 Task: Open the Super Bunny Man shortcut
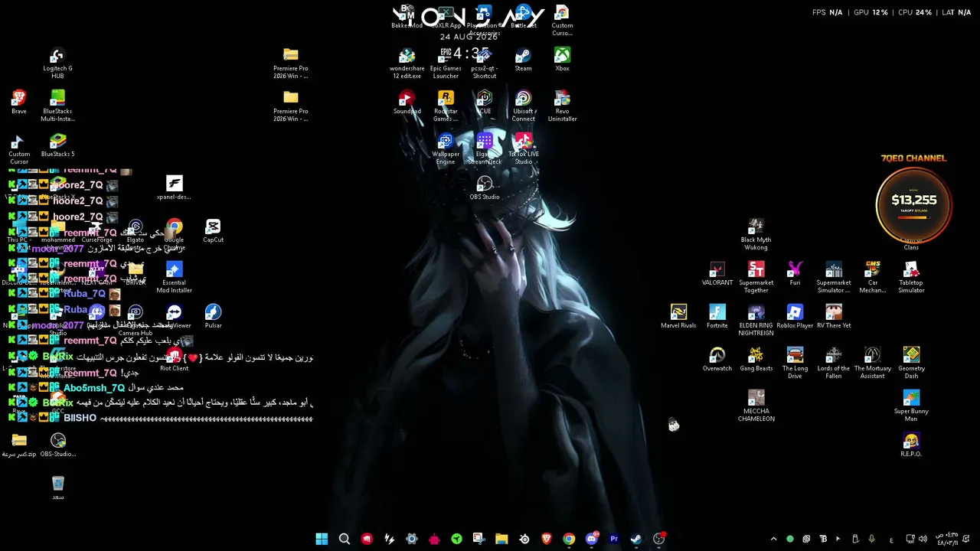[911, 406]
